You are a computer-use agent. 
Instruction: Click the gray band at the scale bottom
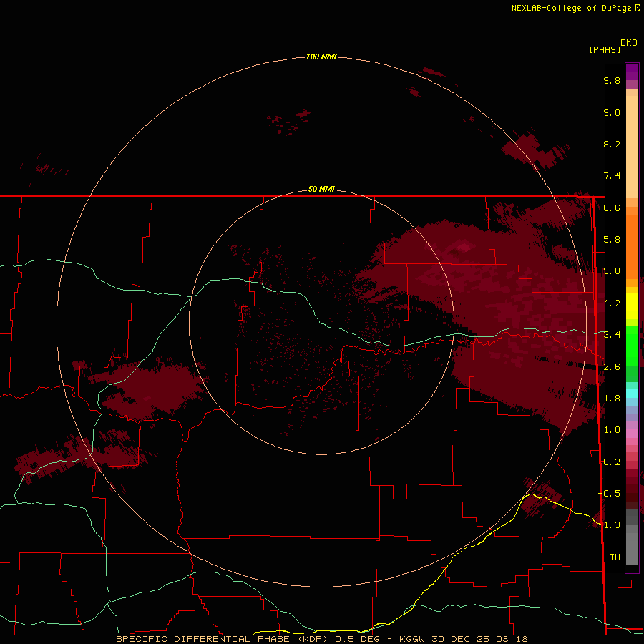(x=632, y=537)
